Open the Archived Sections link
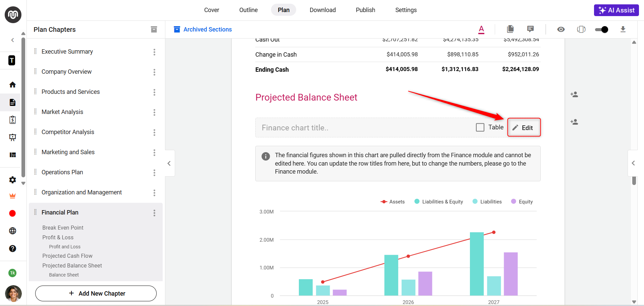The width and height of the screenshot is (644, 306). click(203, 29)
